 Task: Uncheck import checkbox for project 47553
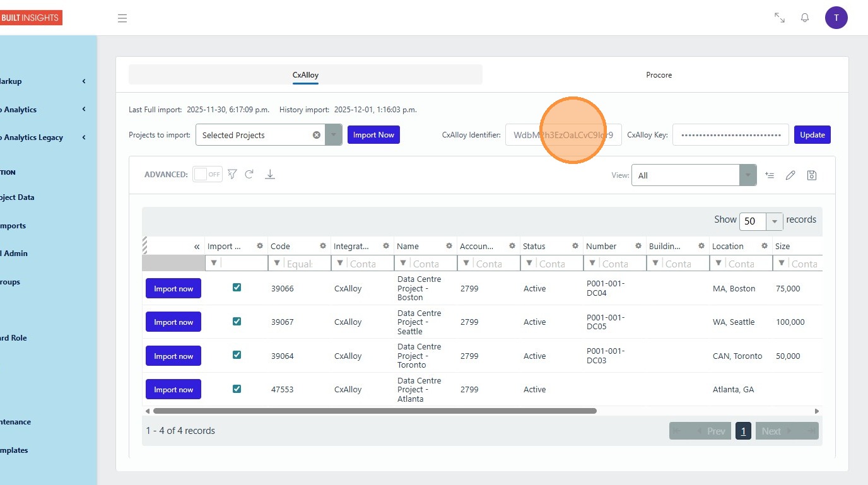pyautogui.click(x=237, y=389)
